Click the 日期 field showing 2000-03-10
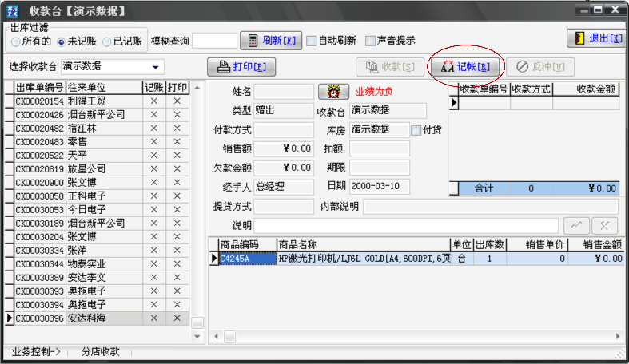 [380, 186]
